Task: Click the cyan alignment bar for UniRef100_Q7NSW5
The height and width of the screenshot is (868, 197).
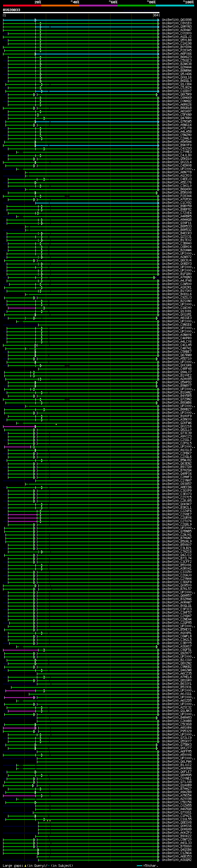Action: coord(97,122)
